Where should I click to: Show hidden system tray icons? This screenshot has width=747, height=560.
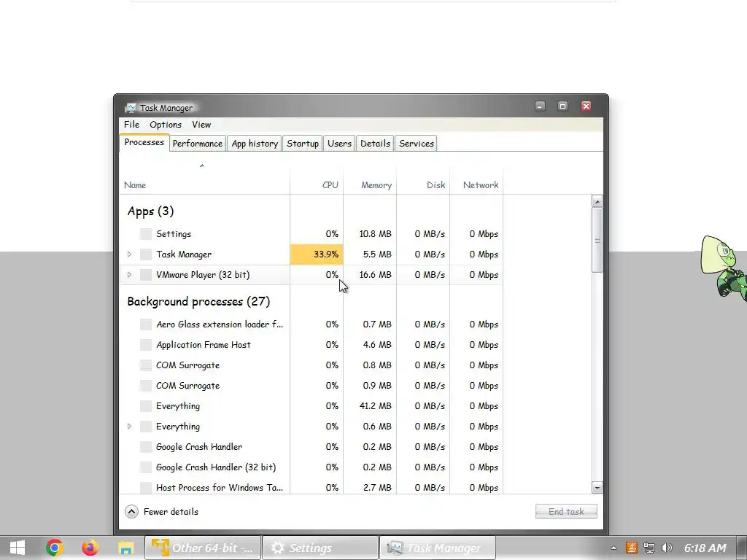pos(614,548)
